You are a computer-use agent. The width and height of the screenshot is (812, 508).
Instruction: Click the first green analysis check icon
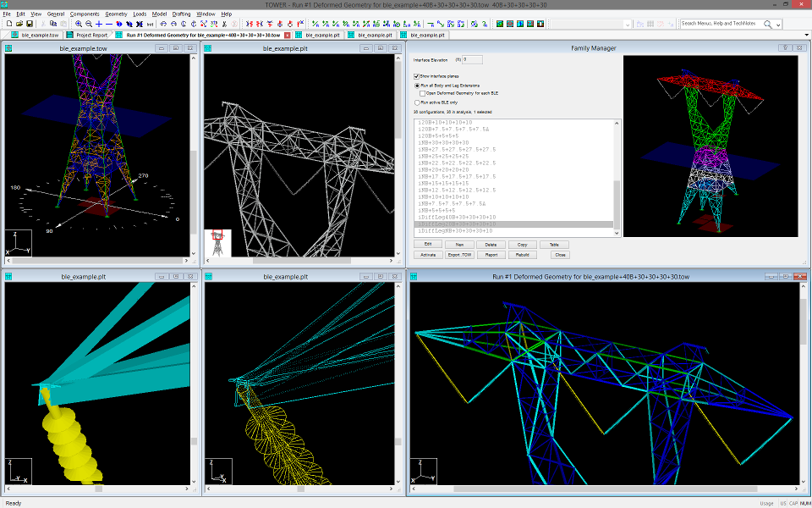pos(315,24)
